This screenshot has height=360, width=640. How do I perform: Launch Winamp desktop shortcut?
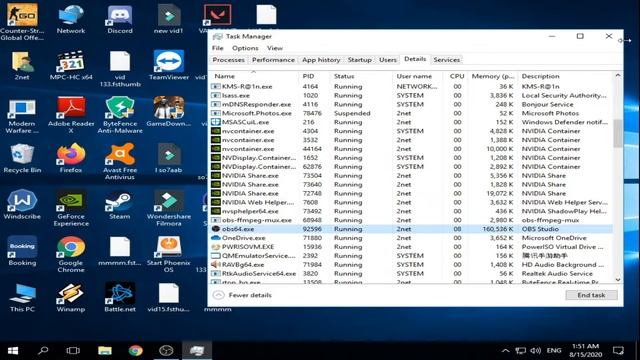[x=71, y=298]
